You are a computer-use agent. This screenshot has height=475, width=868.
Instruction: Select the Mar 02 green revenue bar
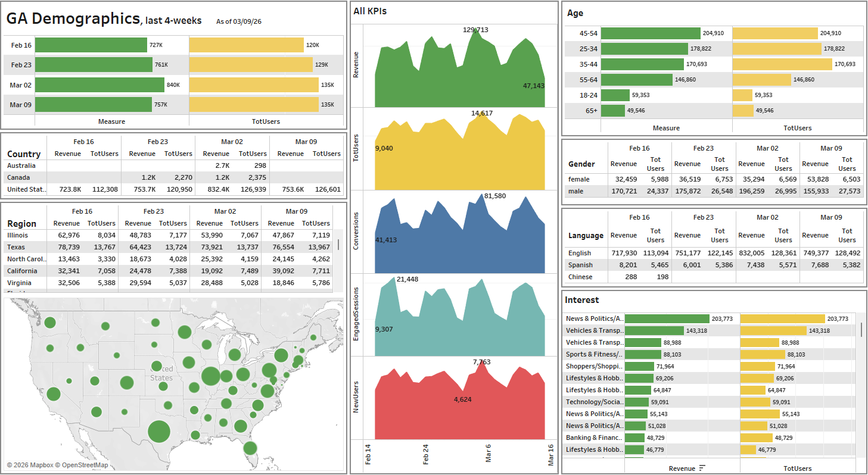click(99, 85)
